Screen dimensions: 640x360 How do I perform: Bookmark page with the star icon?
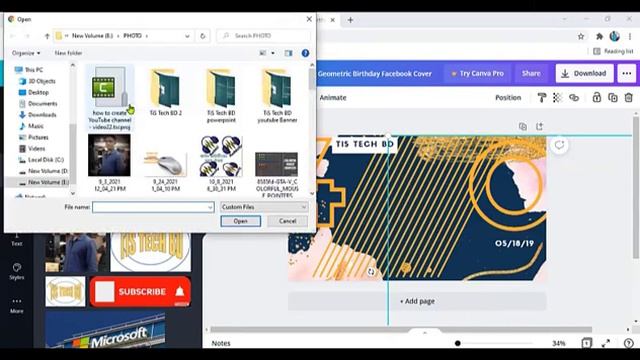(581, 36)
